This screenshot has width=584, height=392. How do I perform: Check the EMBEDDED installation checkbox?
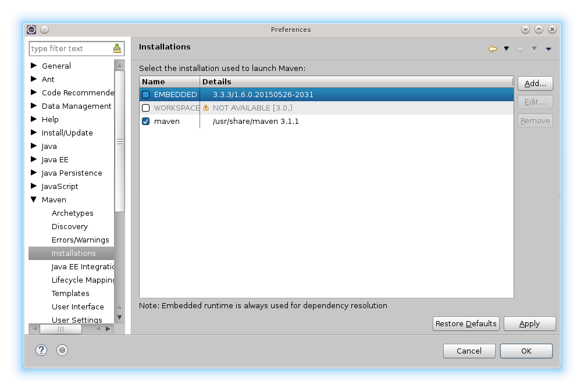point(145,95)
